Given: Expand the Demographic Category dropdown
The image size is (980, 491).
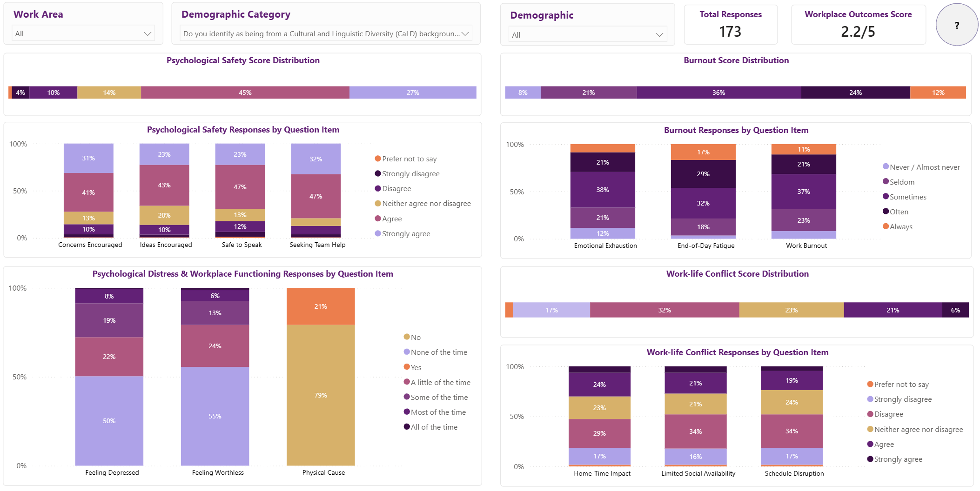Looking at the screenshot, I should (326, 33).
